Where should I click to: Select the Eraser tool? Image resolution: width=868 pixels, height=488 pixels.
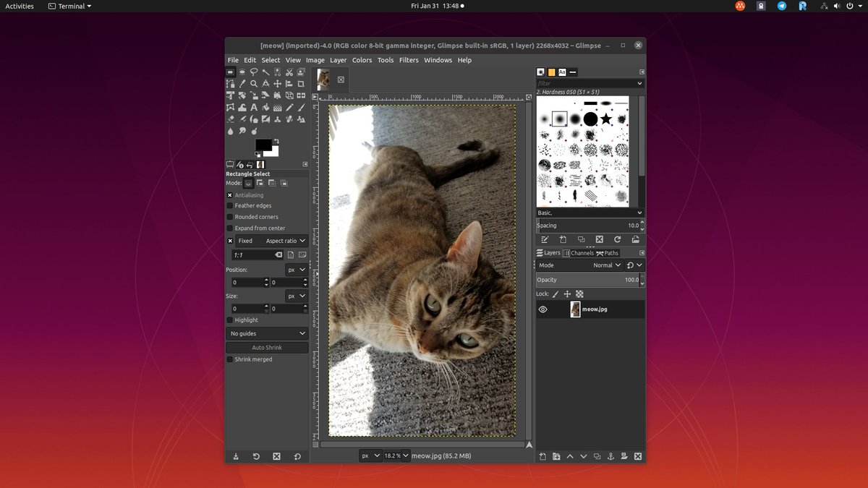tap(230, 119)
